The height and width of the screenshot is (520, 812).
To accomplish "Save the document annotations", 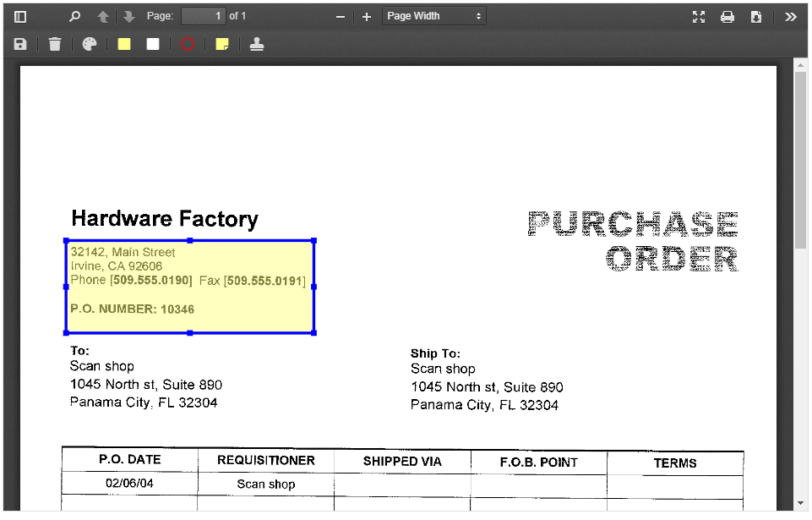I will click(20, 43).
